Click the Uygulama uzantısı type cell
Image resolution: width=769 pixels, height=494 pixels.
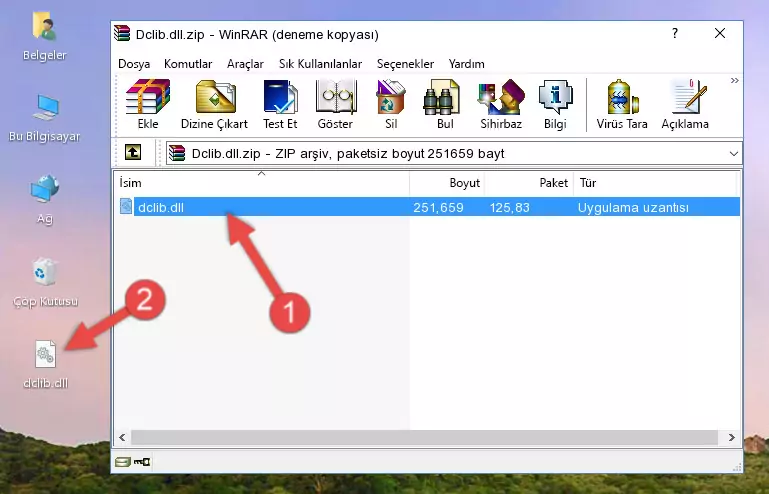633,208
